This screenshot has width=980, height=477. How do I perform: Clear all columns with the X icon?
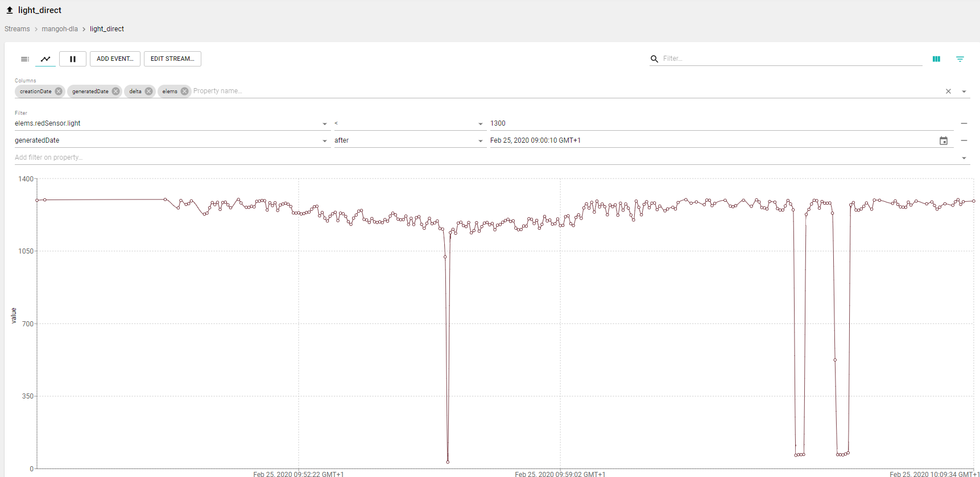click(948, 92)
